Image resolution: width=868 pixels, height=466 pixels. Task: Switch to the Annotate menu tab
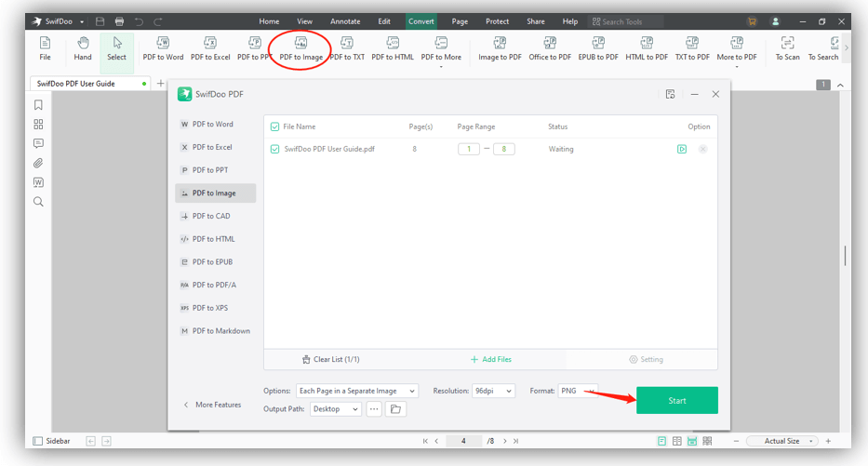[x=345, y=21]
